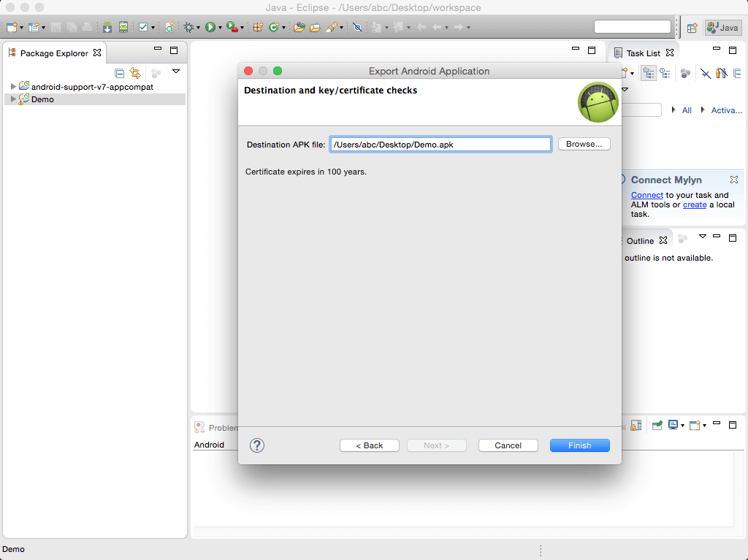Click the help question mark icon
The image size is (748, 560).
(x=256, y=445)
